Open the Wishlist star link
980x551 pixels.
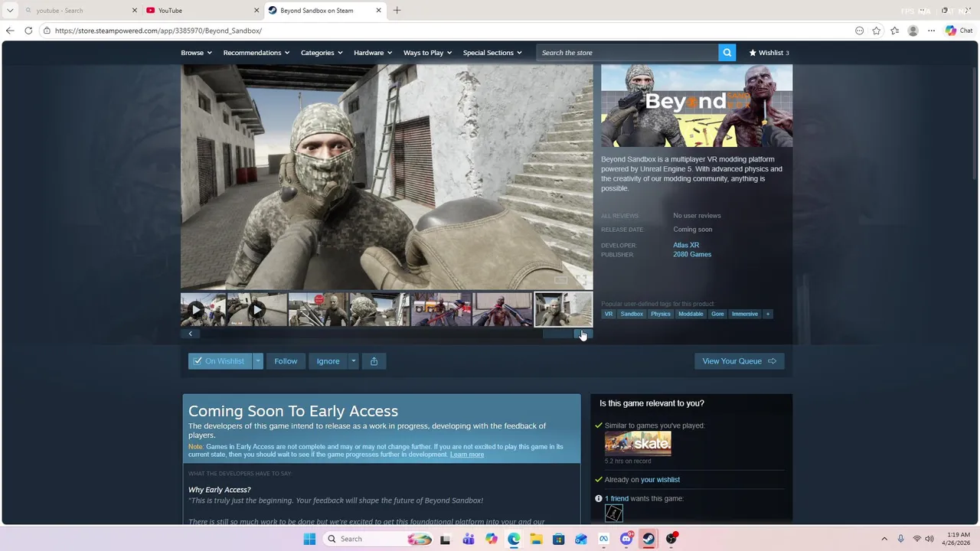click(769, 53)
